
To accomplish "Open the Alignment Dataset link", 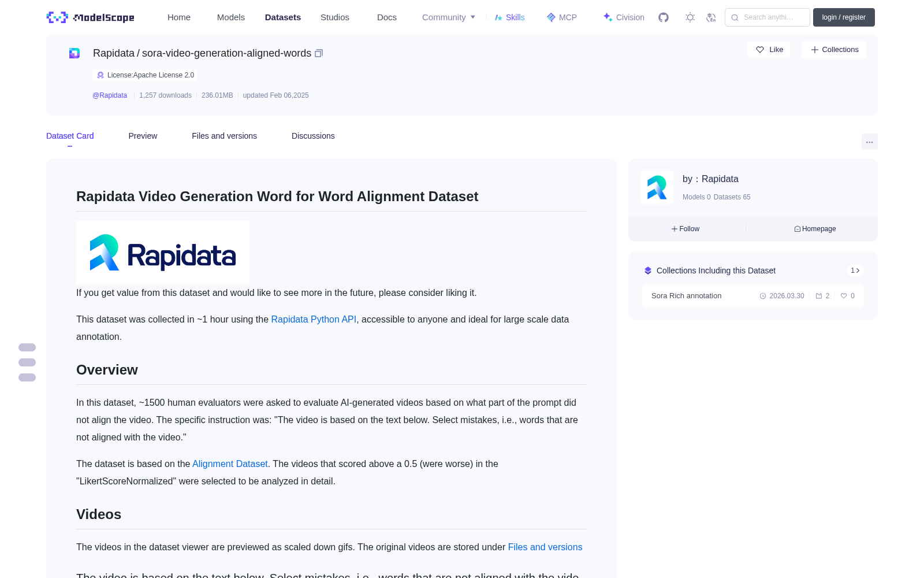I will [230, 464].
